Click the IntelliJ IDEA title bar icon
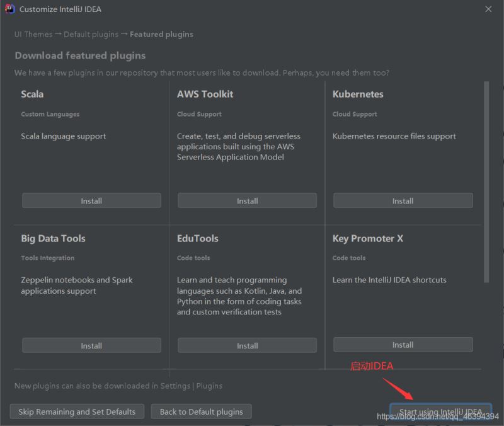The height and width of the screenshot is (426, 504). pos(9,9)
